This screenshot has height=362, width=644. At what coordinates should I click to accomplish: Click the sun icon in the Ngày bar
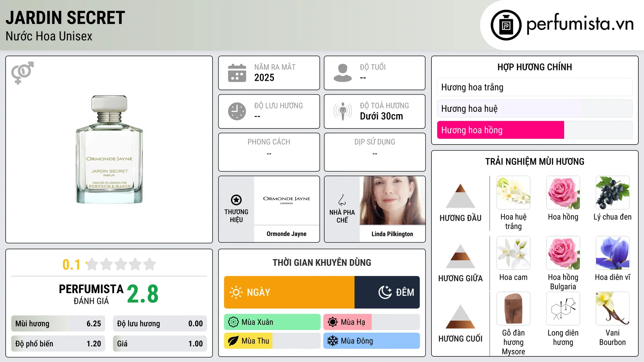coord(236,292)
